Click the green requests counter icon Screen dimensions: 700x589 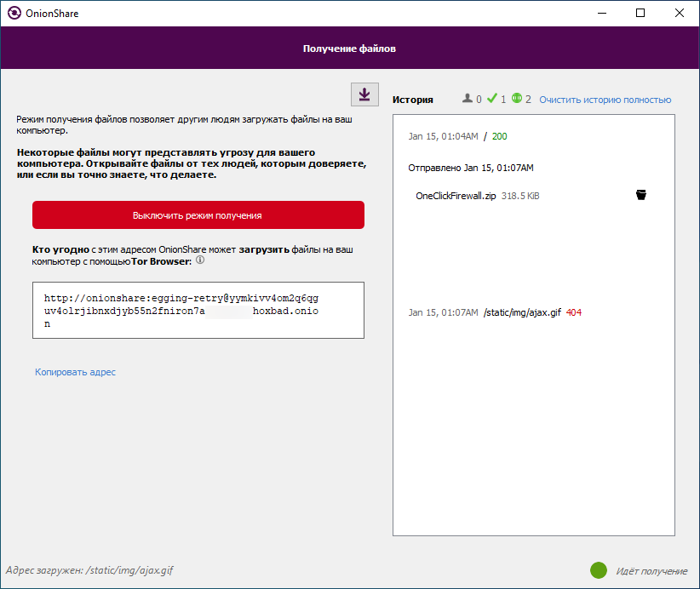coord(517,98)
